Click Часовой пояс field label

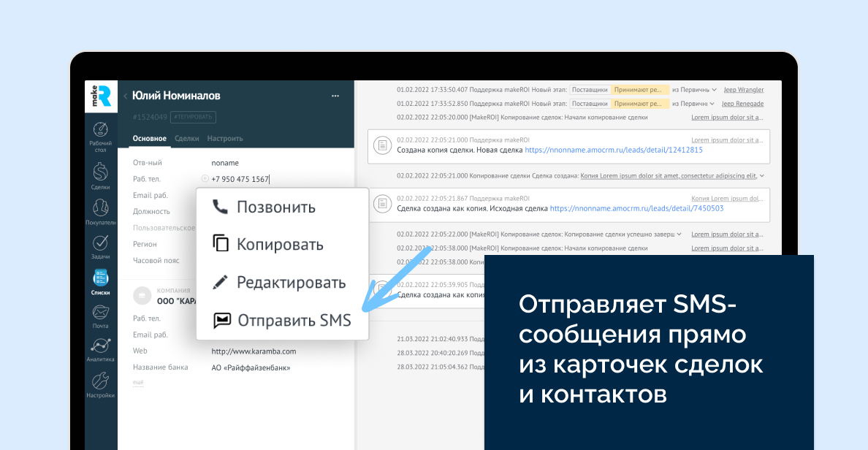156,260
